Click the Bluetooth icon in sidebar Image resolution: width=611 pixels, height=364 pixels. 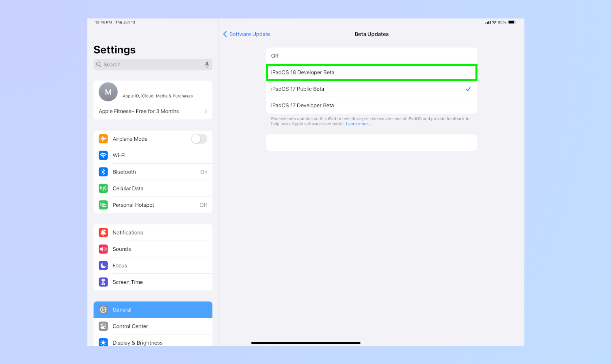tap(103, 172)
